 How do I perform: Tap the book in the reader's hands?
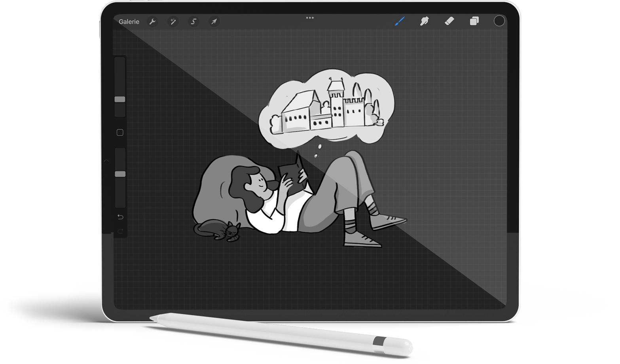(293, 174)
